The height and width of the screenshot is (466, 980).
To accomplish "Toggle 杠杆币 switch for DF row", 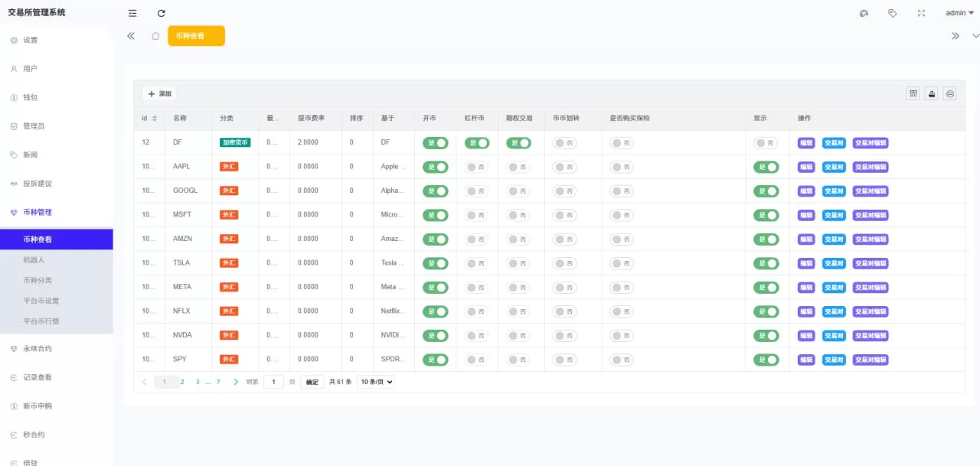I will tap(477, 143).
